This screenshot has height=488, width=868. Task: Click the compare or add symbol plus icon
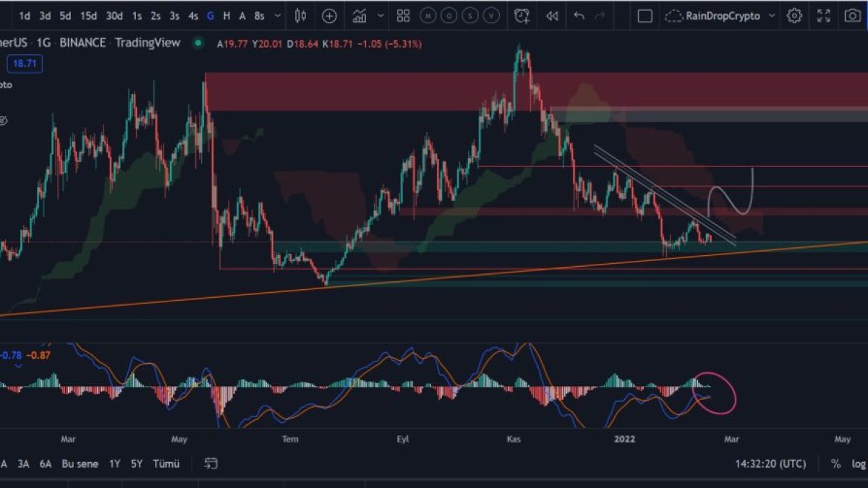(x=329, y=15)
